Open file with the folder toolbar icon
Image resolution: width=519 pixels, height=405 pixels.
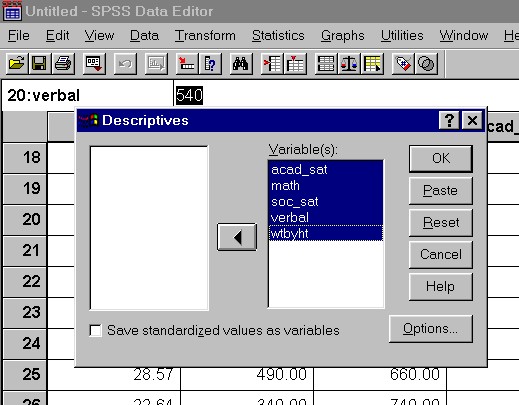17,63
